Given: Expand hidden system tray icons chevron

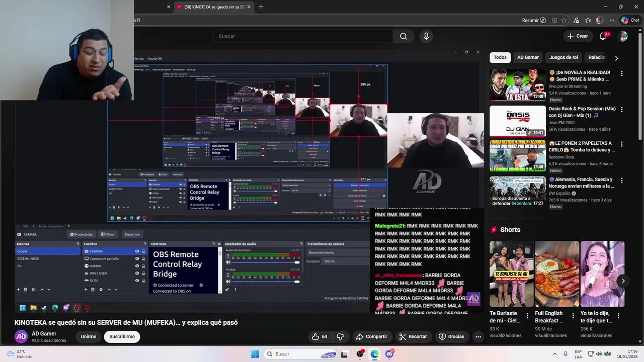Looking at the screenshot, I should (x=554, y=354).
